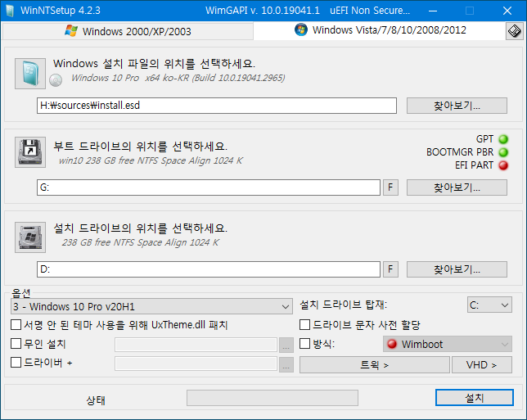Click the 상태 progress bar

click(273, 398)
